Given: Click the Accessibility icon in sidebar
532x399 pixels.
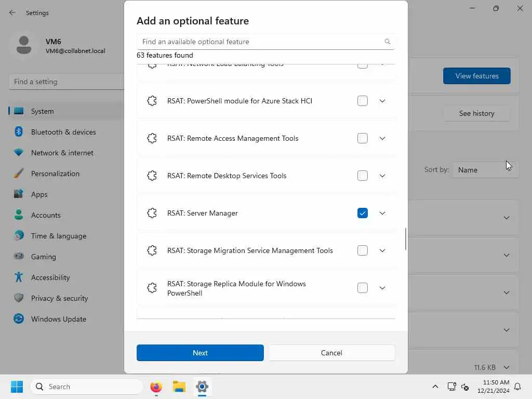Looking at the screenshot, I should tap(19, 277).
